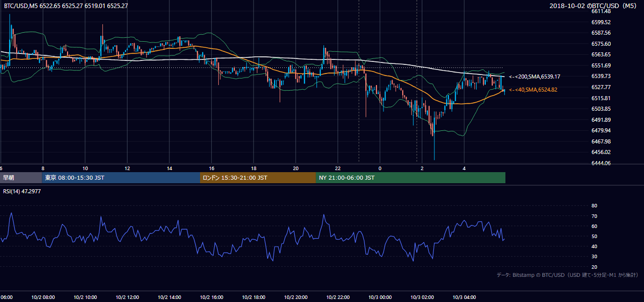Image resolution: width=644 pixels, height=302 pixels.
Task: Click the price axis label 6503.85
Action: coord(601,109)
